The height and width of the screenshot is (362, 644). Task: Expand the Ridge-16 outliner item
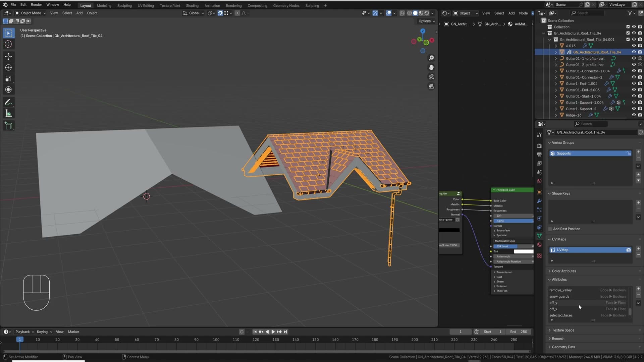click(556, 115)
